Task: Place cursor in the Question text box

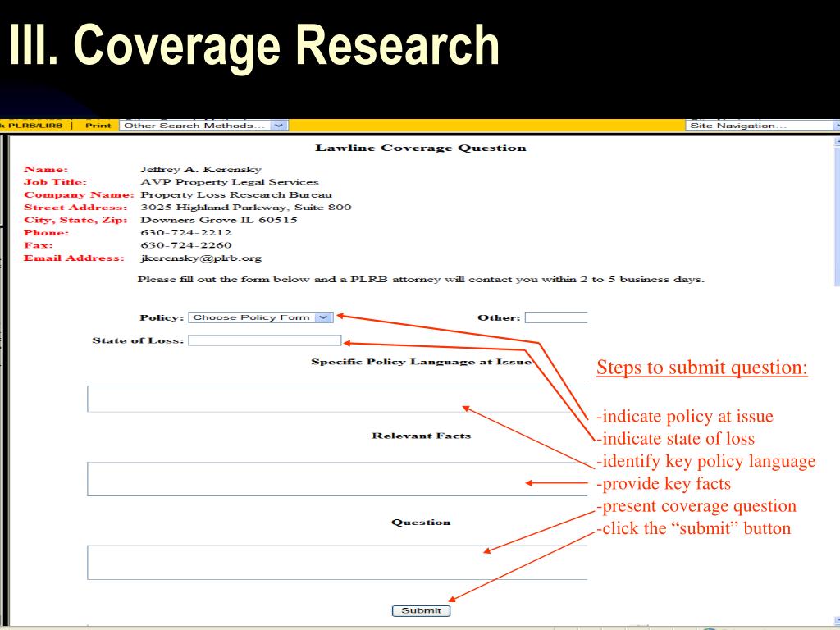Action: tap(337, 562)
